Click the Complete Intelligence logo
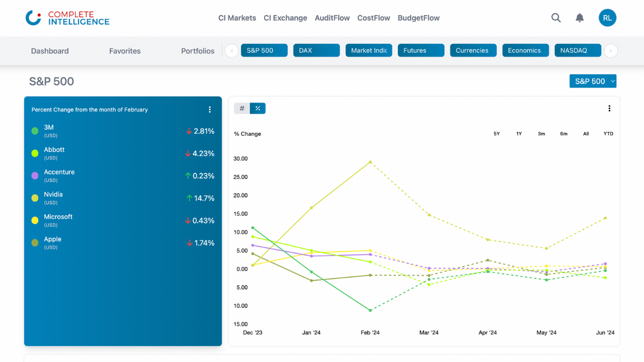This screenshot has width=644, height=362. tap(67, 18)
